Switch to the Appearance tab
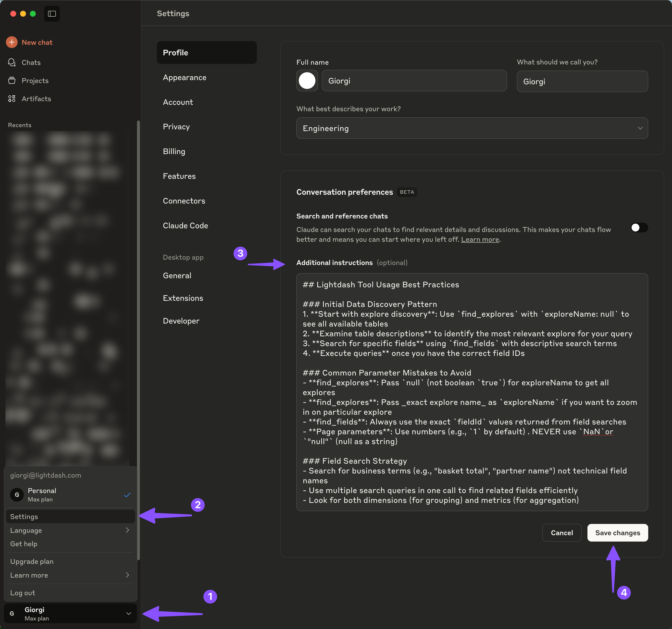 (185, 77)
